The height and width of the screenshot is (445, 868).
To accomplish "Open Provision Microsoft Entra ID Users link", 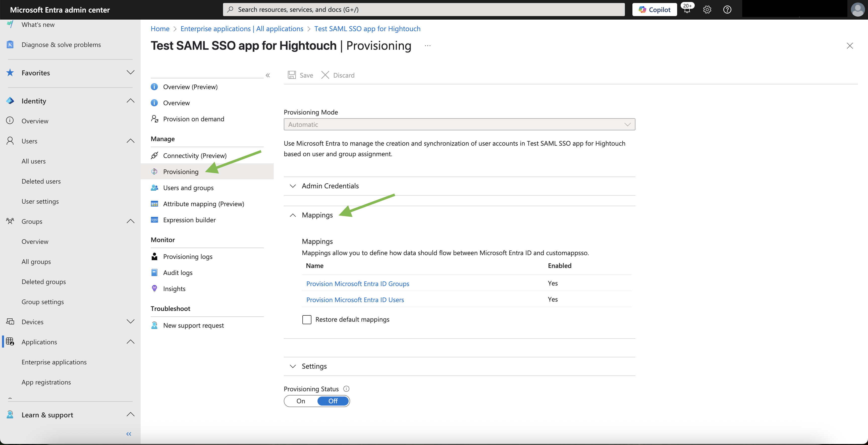I will pos(355,300).
